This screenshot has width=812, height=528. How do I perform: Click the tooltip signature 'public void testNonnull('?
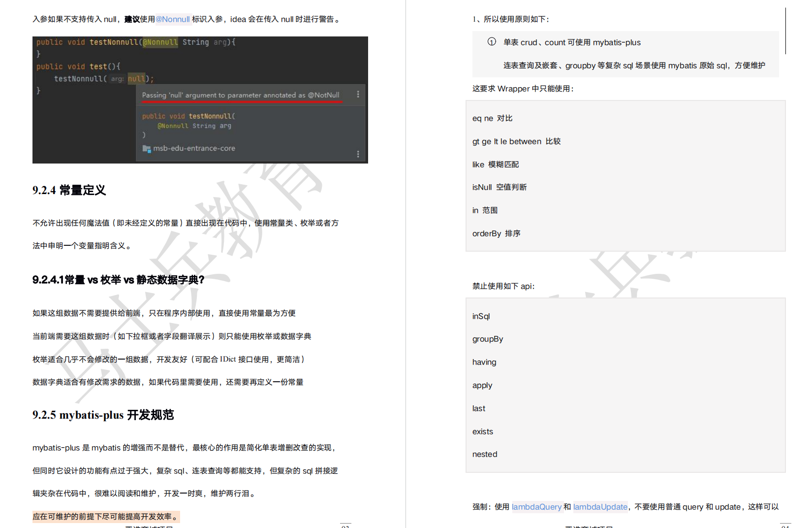point(188,116)
